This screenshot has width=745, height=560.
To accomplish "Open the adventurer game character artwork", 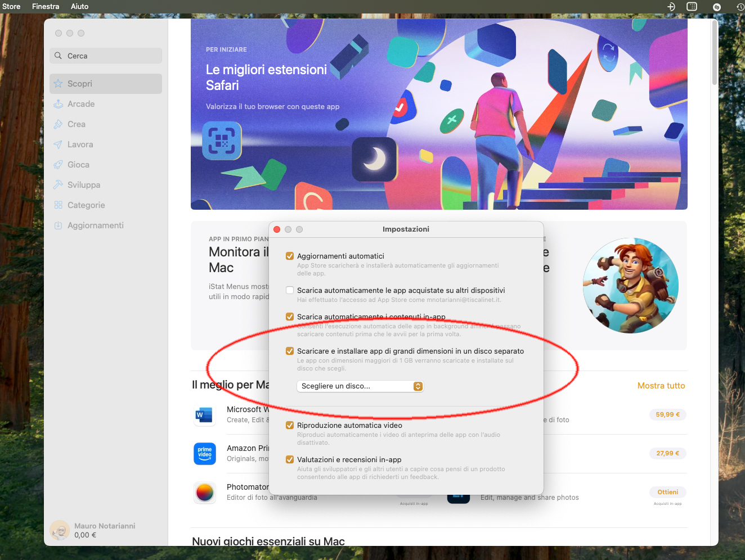I will click(630, 286).
